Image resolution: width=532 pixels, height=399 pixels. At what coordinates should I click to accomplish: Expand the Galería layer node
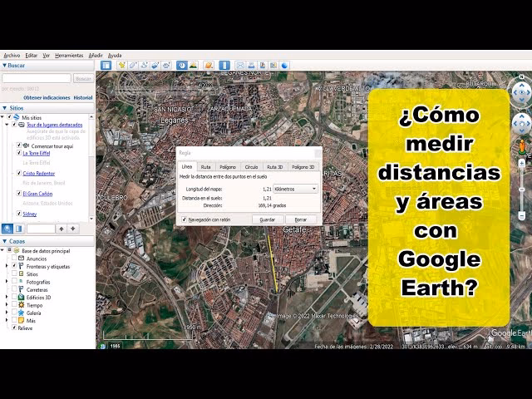click(x=7, y=313)
